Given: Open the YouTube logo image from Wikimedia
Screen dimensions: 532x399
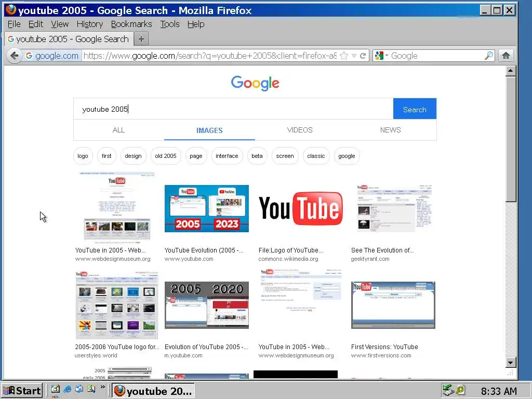Looking at the screenshot, I should [301, 208].
